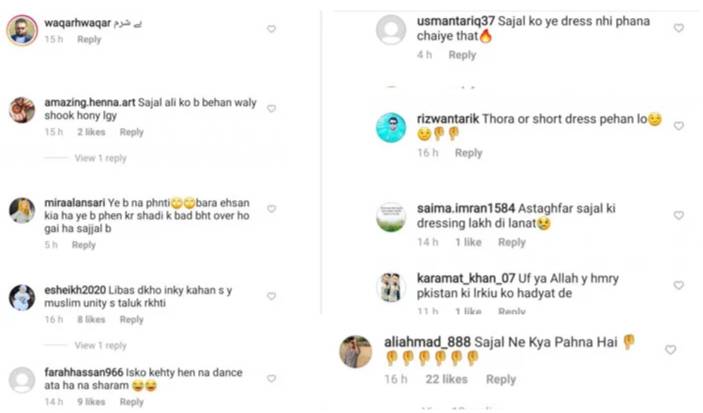Like waqarhwaqar's comment with heart icon

(271, 29)
